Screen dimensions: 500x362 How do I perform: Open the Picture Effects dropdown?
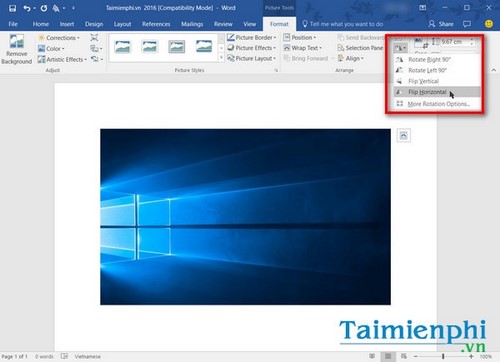[x=252, y=48]
